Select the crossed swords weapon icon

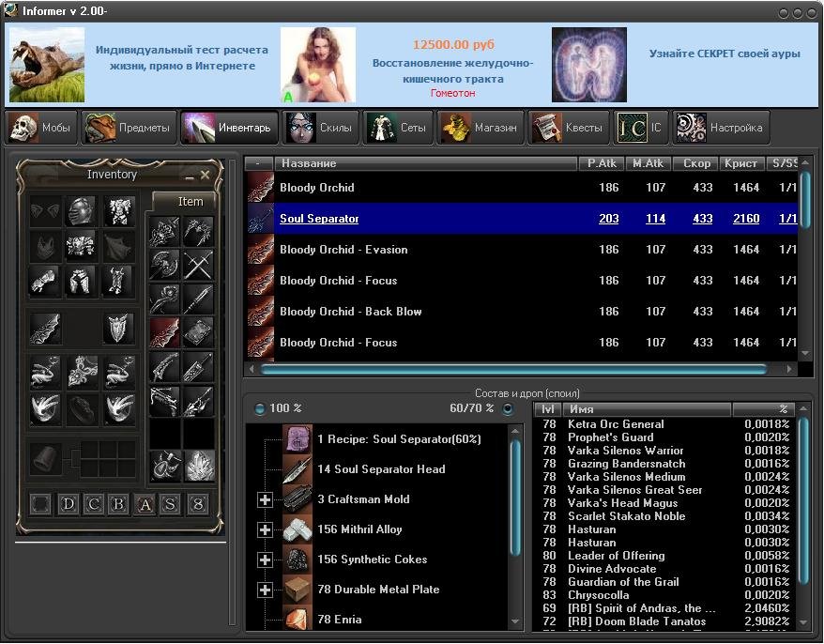click(x=198, y=265)
